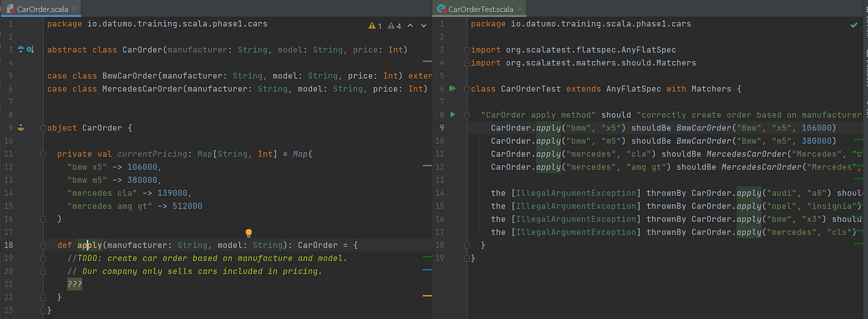Run the "CarOrder apply method" test from gutter
This screenshot has width=868, height=319.
[x=453, y=115]
